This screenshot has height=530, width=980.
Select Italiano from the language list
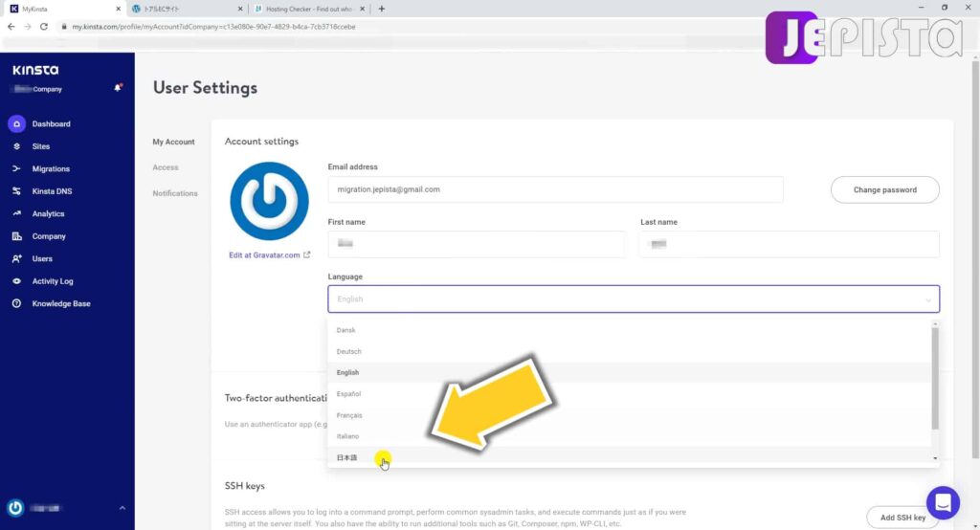629,436
